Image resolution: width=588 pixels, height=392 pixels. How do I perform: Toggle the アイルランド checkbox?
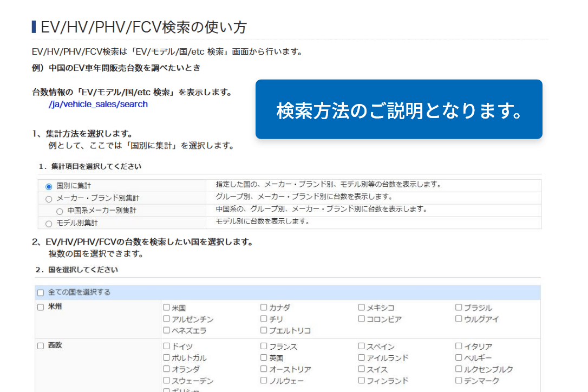pos(361,357)
